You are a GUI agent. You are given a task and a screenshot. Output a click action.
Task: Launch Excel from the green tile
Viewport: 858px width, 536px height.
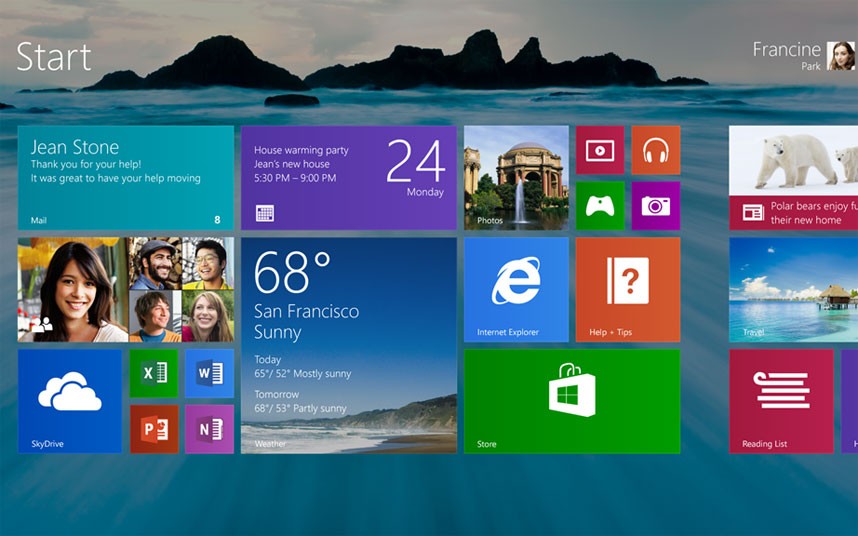pyautogui.click(x=154, y=373)
